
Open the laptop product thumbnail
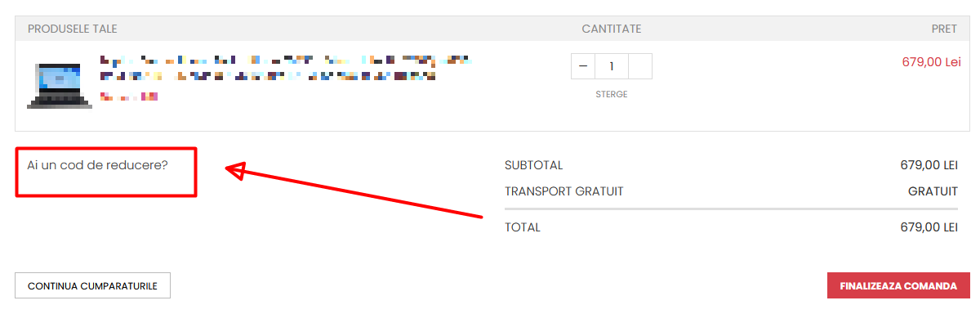pos(60,85)
